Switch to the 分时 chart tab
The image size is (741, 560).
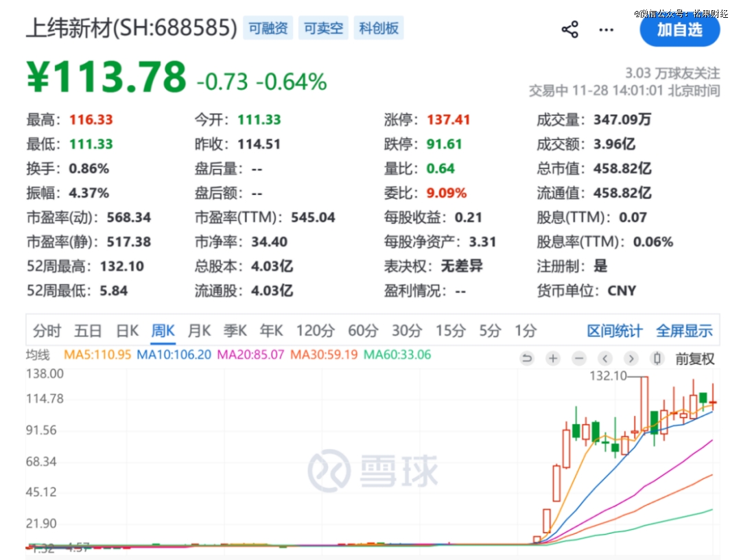pos(47,331)
